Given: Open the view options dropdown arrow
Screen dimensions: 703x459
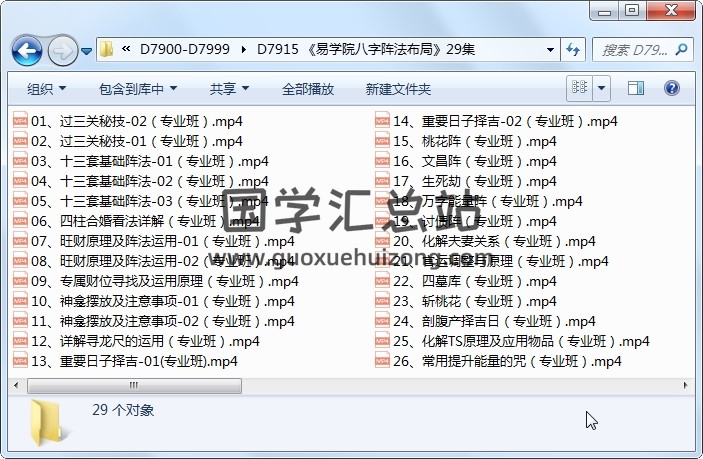Looking at the screenshot, I should coord(602,89).
